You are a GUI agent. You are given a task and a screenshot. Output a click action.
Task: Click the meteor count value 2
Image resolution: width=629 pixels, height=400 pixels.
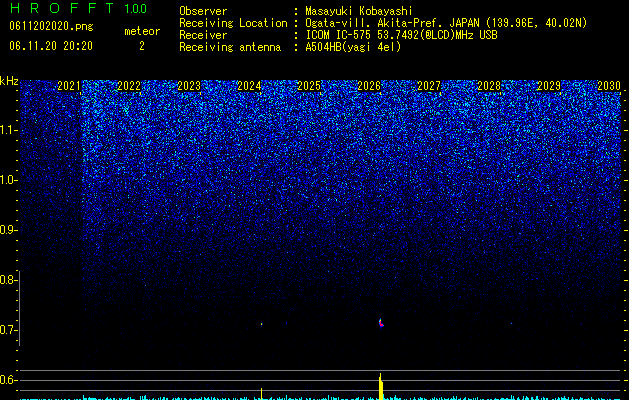coord(142,46)
